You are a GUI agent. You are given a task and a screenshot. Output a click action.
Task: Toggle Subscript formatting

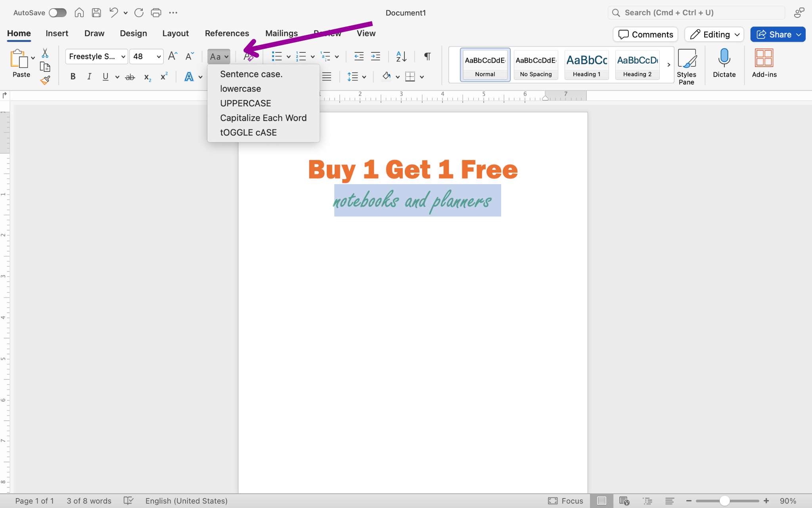click(147, 77)
